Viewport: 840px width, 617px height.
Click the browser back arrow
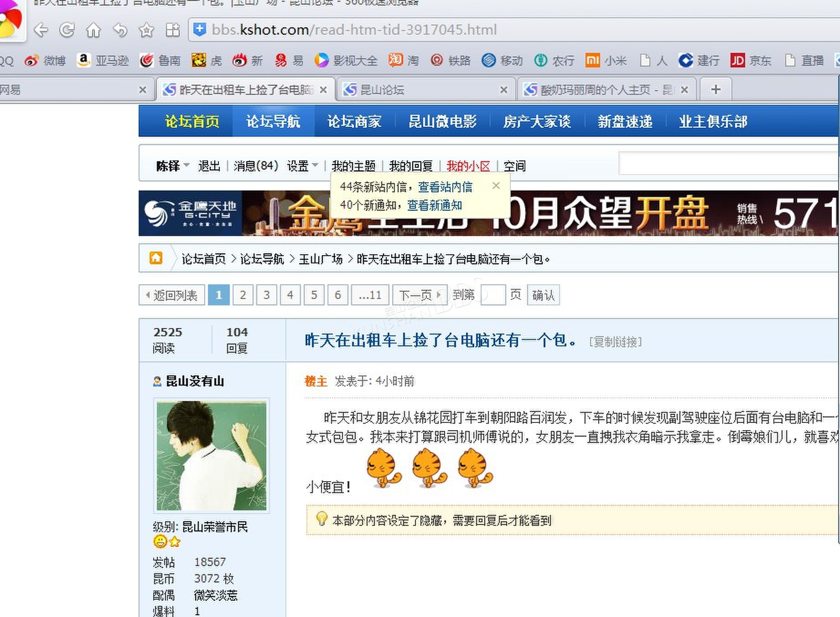pos(41,30)
